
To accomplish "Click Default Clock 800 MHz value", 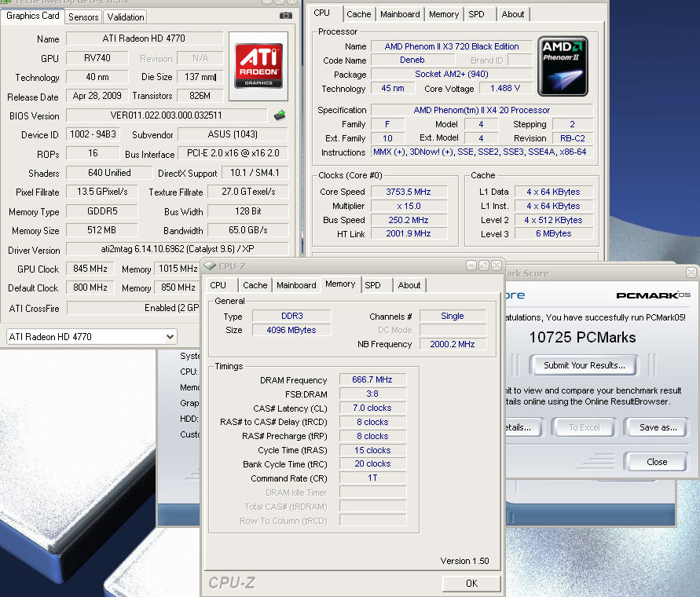I will tap(90, 288).
